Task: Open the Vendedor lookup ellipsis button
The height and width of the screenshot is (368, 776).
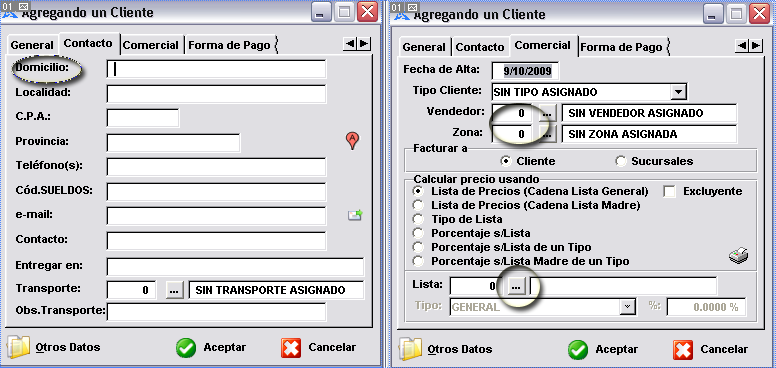Action: tap(546, 113)
